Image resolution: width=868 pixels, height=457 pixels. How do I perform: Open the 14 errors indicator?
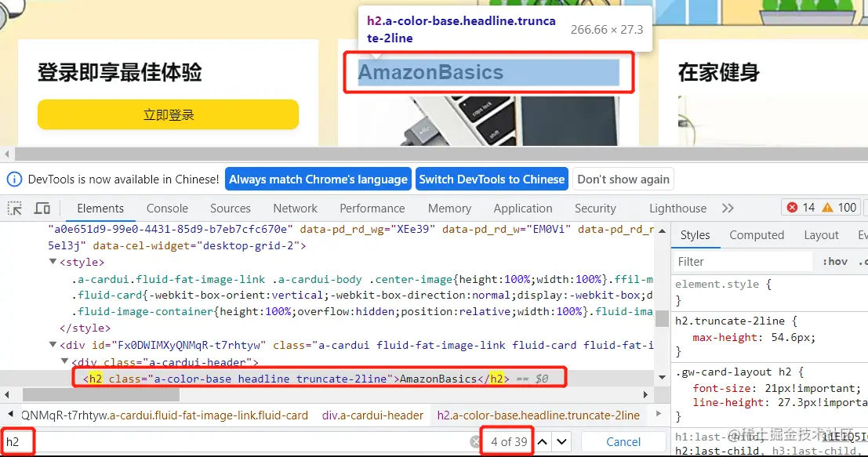801,208
